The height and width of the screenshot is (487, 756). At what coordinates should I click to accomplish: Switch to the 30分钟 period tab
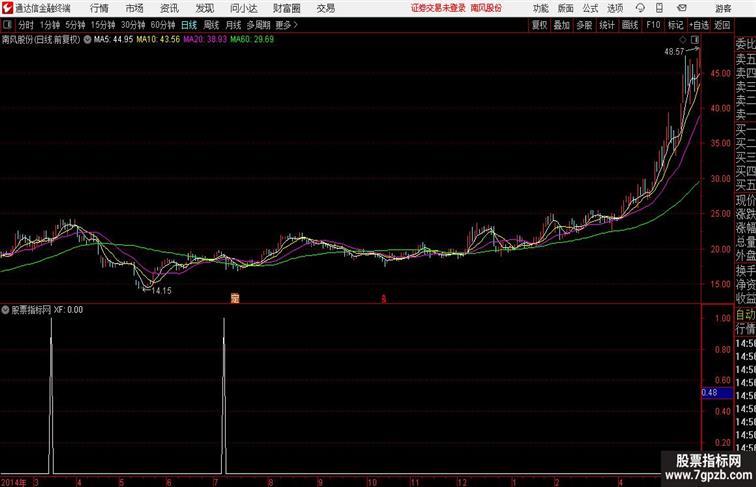[x=133, y=25]
